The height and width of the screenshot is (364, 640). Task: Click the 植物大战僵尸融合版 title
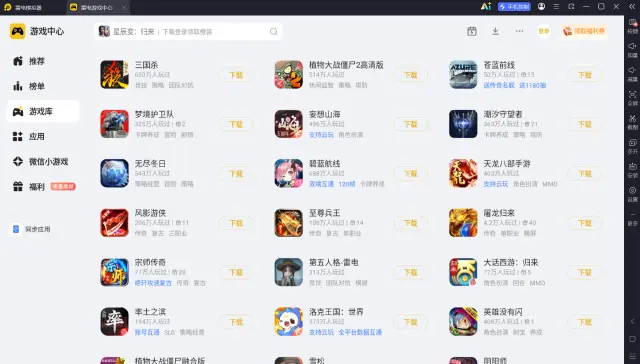click(170, 360)
